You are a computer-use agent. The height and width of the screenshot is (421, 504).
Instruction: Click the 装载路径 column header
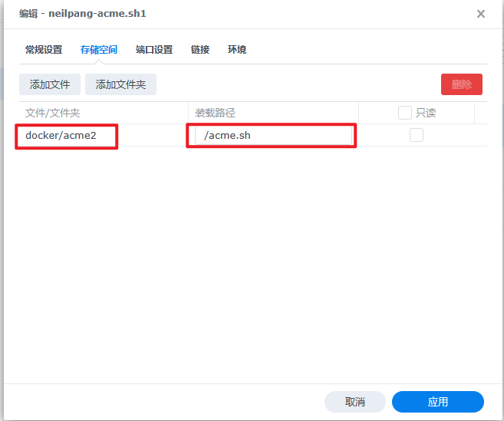coord(273,113)
